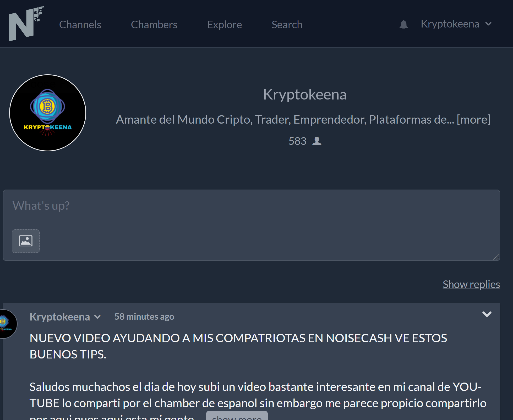This screenshot has width=513, height=420.
Task: Open the Search page
Action: tap(287, 25)
